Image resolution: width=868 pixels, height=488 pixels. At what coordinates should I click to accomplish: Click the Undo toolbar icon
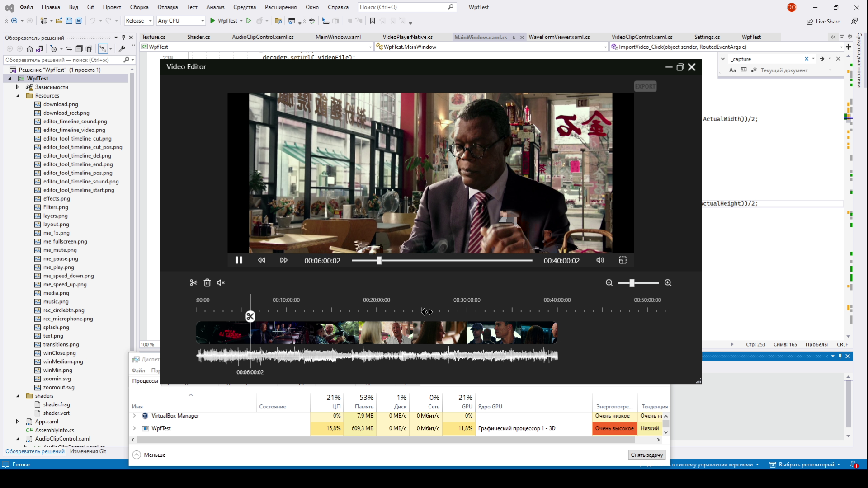click(x=92, y=21)
